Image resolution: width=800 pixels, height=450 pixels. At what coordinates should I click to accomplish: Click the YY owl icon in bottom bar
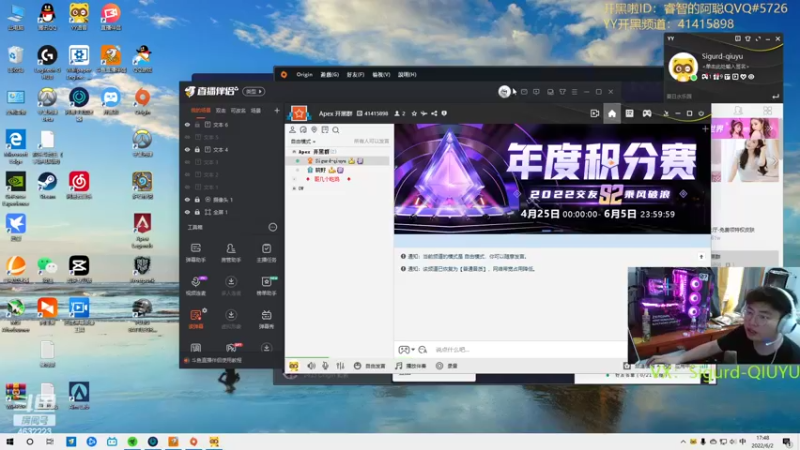coord(293,366)
